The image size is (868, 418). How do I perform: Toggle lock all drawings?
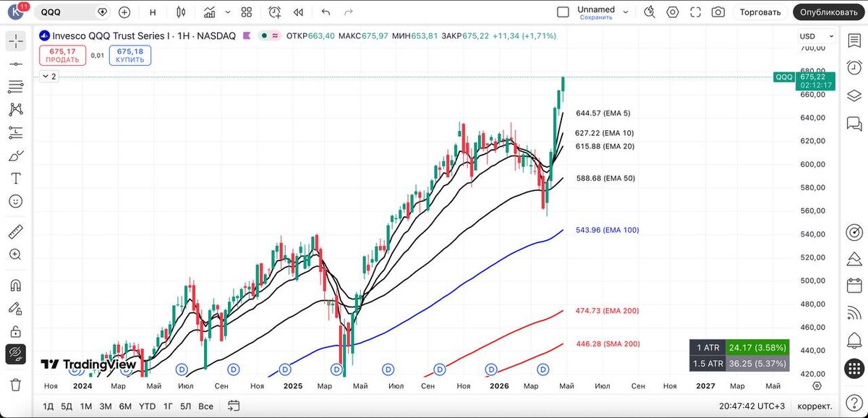tap(15, 331)
